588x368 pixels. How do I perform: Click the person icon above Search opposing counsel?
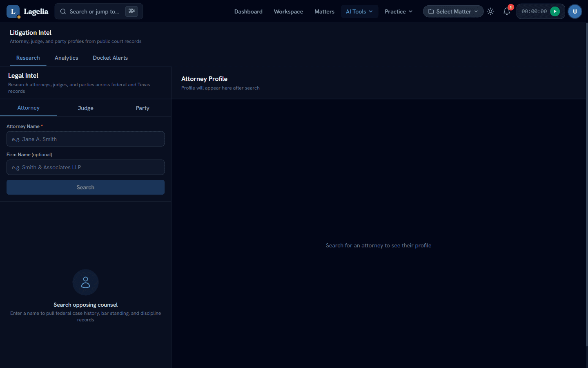pos(85,282)
